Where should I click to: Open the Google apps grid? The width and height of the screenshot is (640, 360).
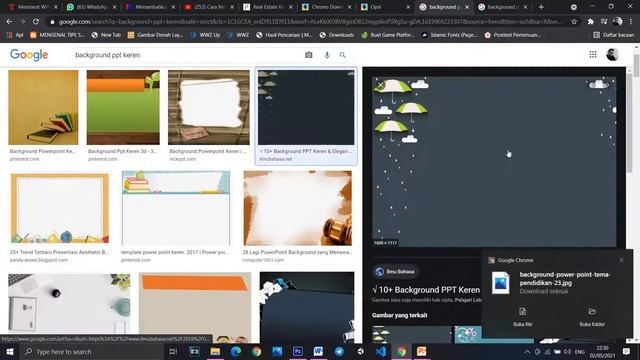click(593, 54)
